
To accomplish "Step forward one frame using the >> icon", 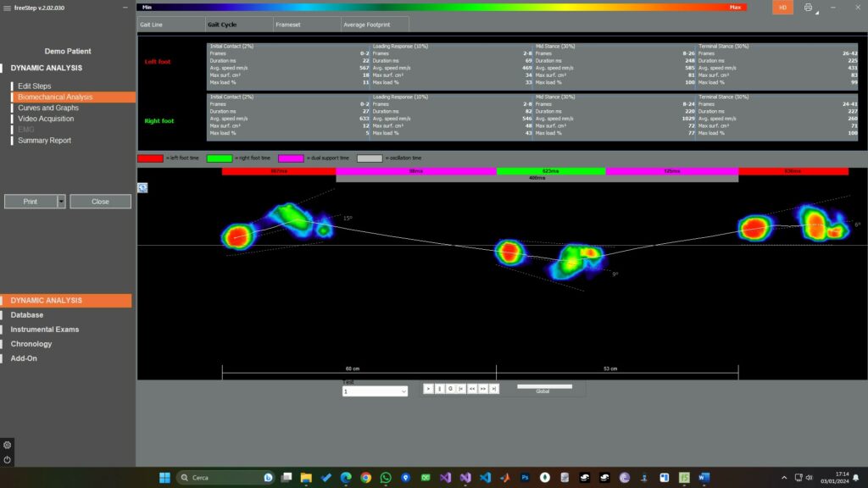I will 482,389.
